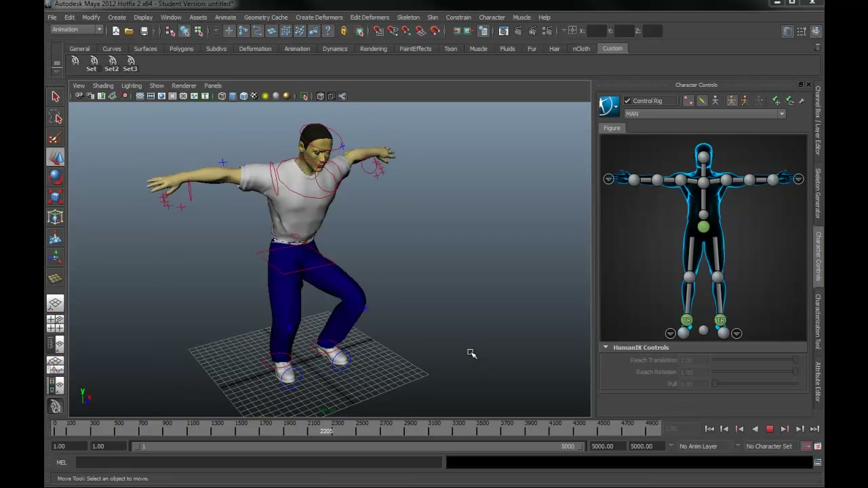The height and width of the screenshot is (488, 868).
Task: Click the MEL command input field
Action: tap(258, 463)
